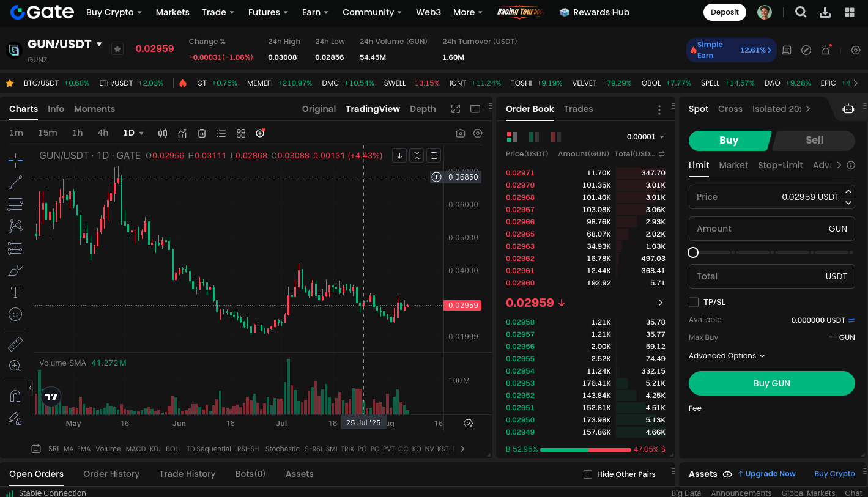Image resolution: width=868 pixels, height=497 pixels.
Task: Select the text annotation tool
Action: pos(16,292)
